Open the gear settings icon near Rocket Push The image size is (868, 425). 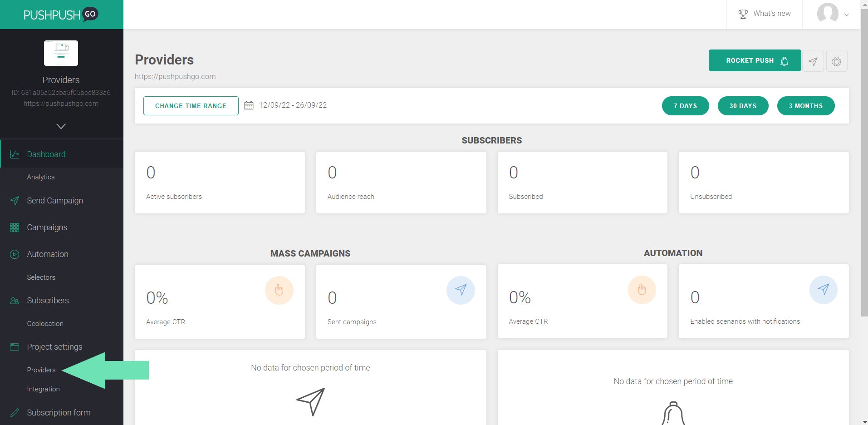click(x=837, y=61)
